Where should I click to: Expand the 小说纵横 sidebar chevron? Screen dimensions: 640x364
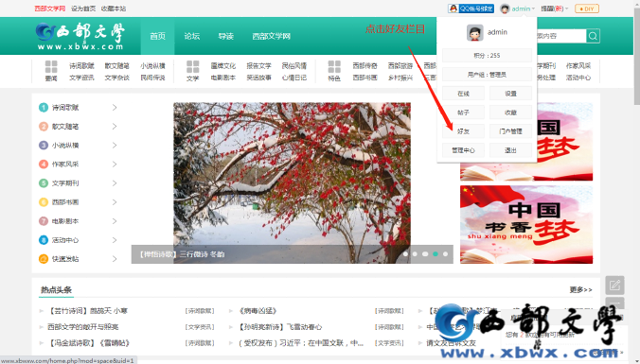[115, 145]
